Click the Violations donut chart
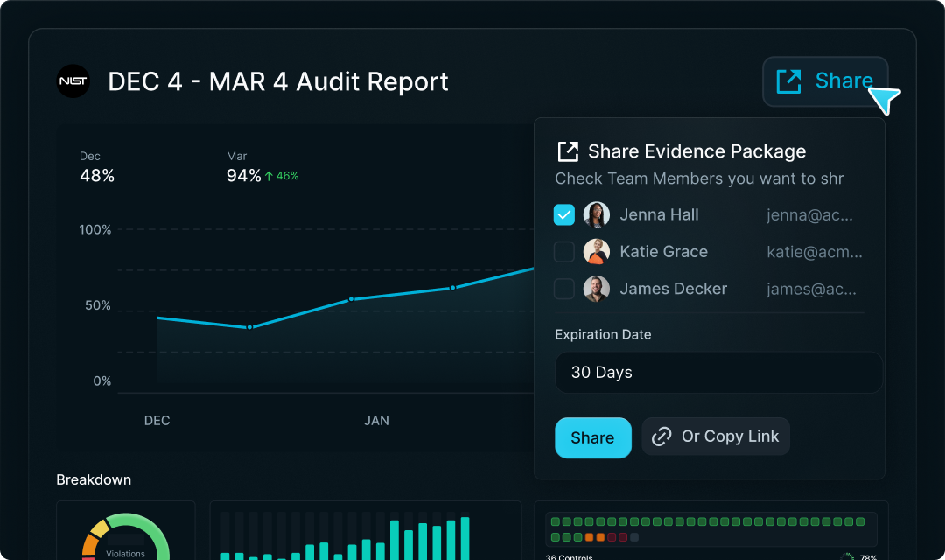Image resolution: width=945 pixels, height=560 pixels. [126, 536]
